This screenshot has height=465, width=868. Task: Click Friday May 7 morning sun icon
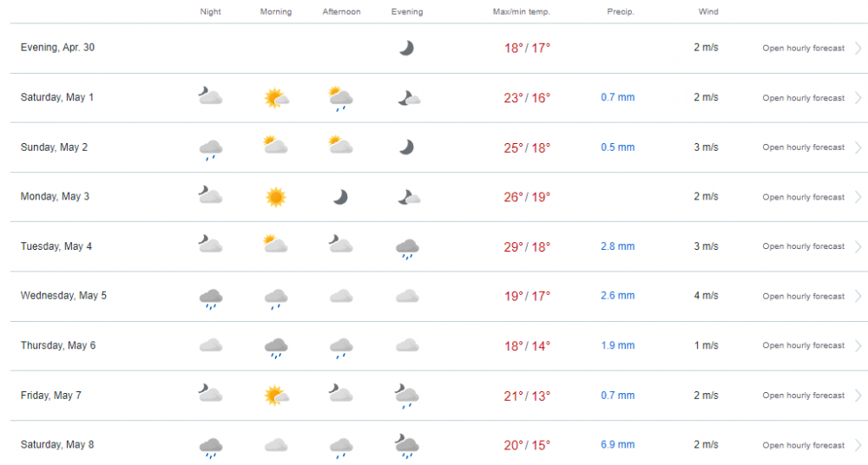point(276,396)
